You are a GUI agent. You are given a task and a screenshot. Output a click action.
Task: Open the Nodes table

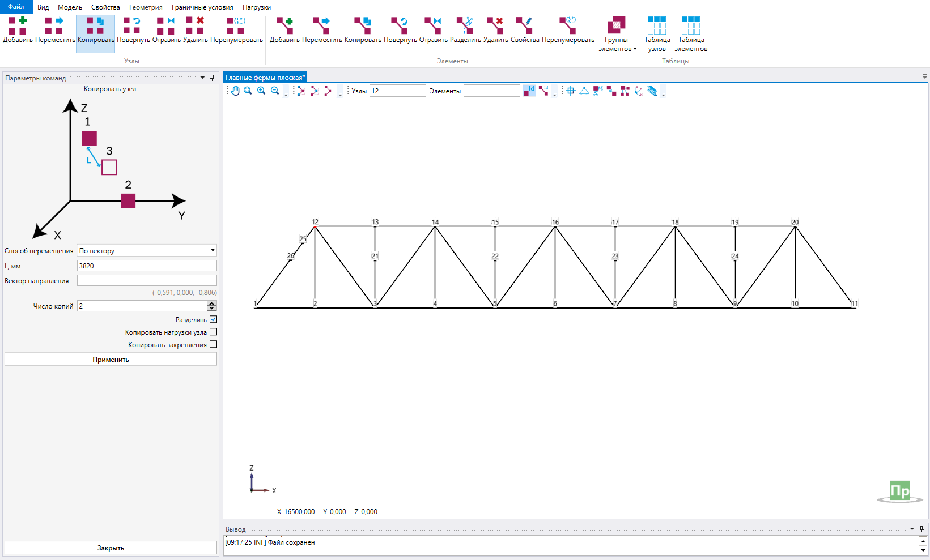[x=657, y=34]
